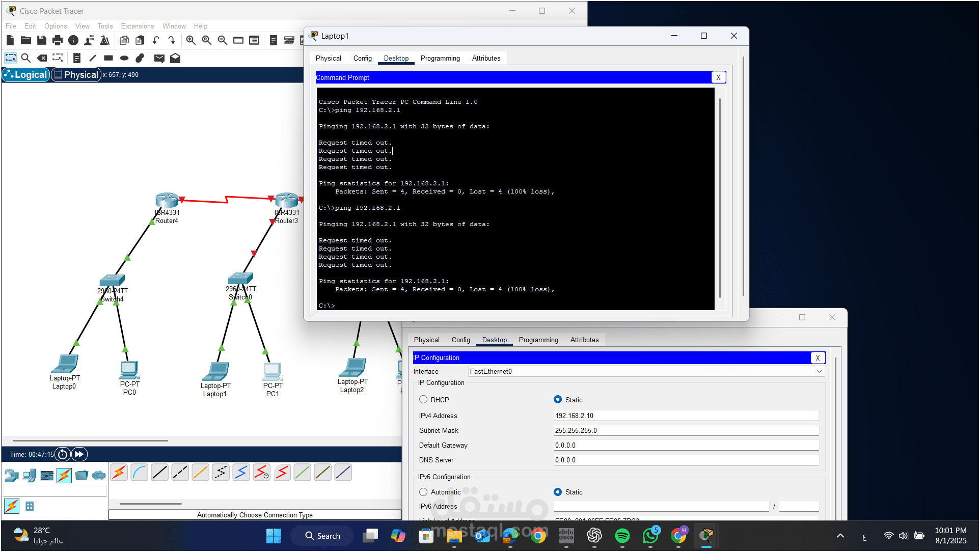The height and width of the screenshot is (552, 980).
Task: Fast forward simulation time
Action: click(x=79, y=454)
